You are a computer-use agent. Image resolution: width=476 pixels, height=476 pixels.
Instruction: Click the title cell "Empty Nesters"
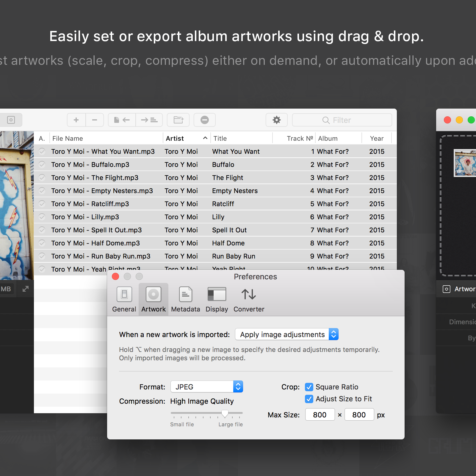[235, 191]
